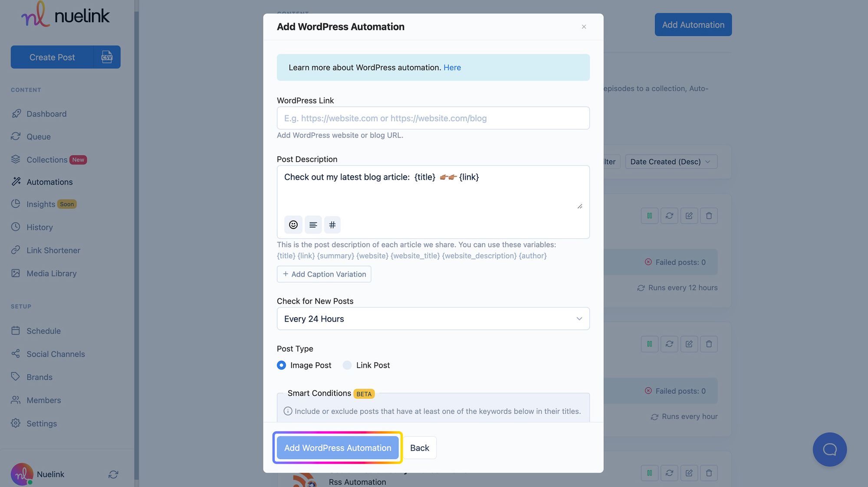Click Add Caption Variation button
This screenshot has height=487, width=868.
point(324,274)
